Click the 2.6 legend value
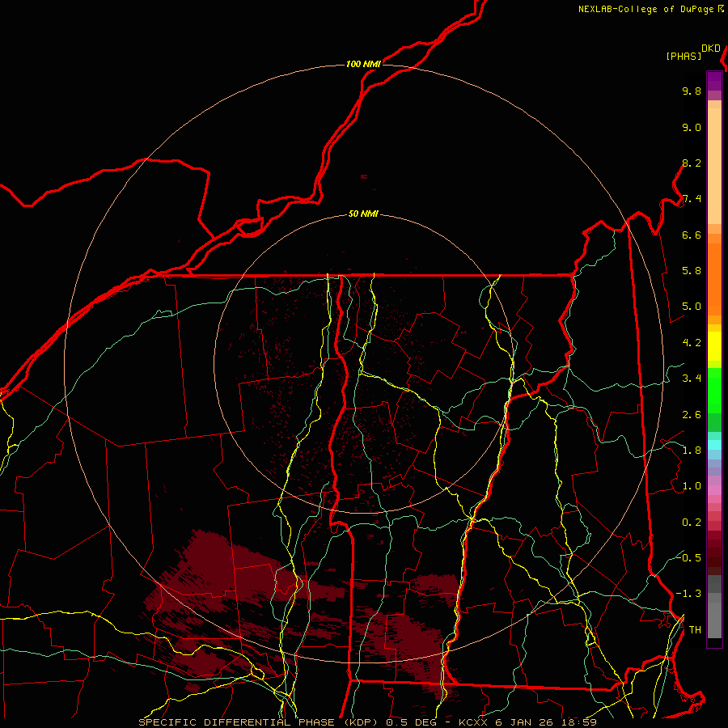Image resolution: width=728 pixels, height=728 pixels. [x=692, y=415]
